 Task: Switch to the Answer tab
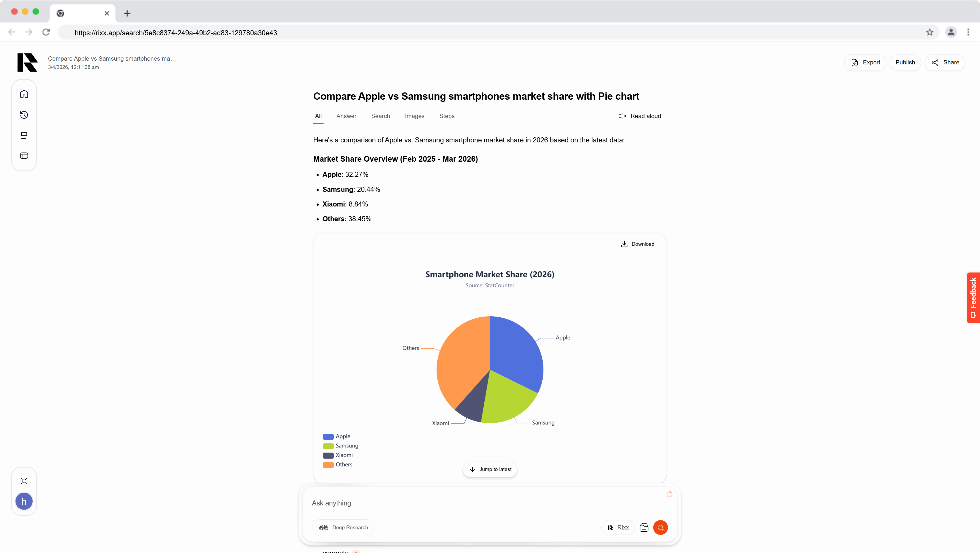coord(346,116)
